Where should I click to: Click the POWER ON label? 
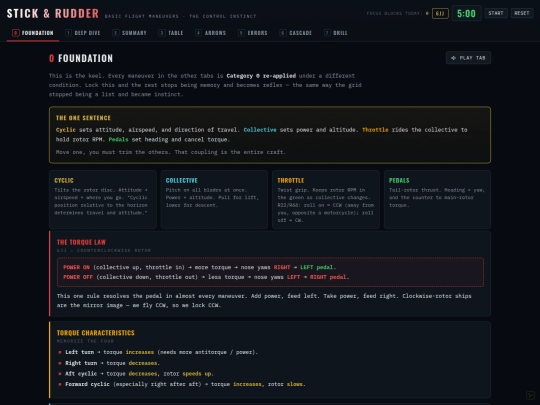(x=76, y=267)
